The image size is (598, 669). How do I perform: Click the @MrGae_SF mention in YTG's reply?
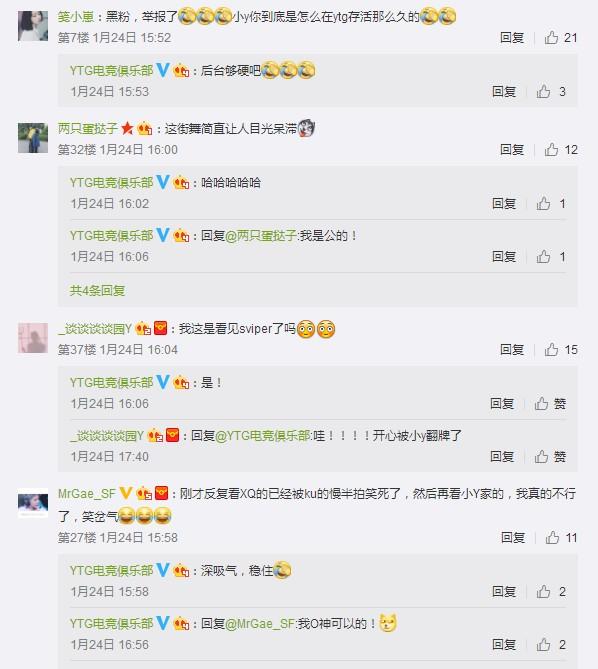(259, 624)
